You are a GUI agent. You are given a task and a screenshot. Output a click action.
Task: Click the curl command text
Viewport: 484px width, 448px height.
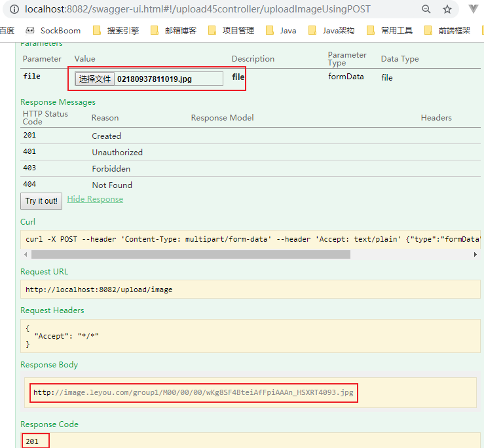(253, 239)
